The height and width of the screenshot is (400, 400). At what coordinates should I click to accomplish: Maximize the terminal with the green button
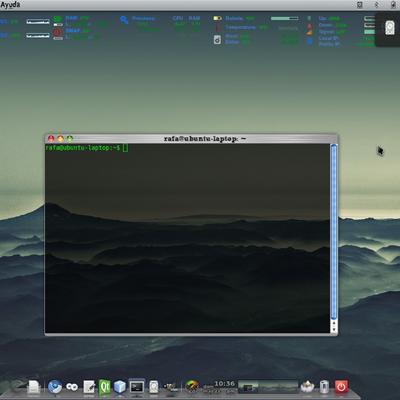tap(70, 138)
